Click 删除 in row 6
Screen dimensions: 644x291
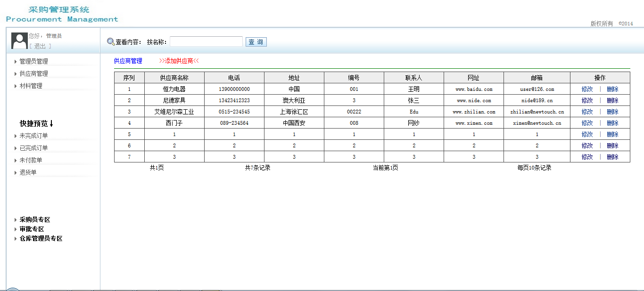pos(612,145)
